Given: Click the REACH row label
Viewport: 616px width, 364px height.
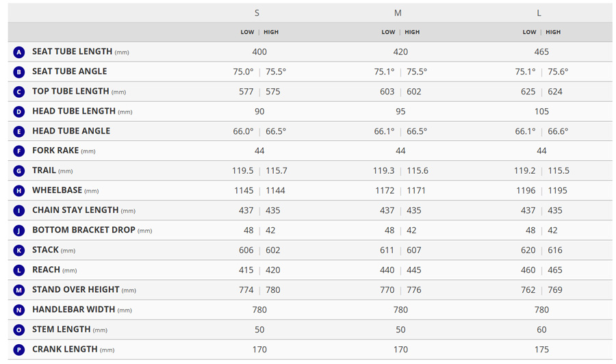Looking at the screenshot, I should coord(46,270).
